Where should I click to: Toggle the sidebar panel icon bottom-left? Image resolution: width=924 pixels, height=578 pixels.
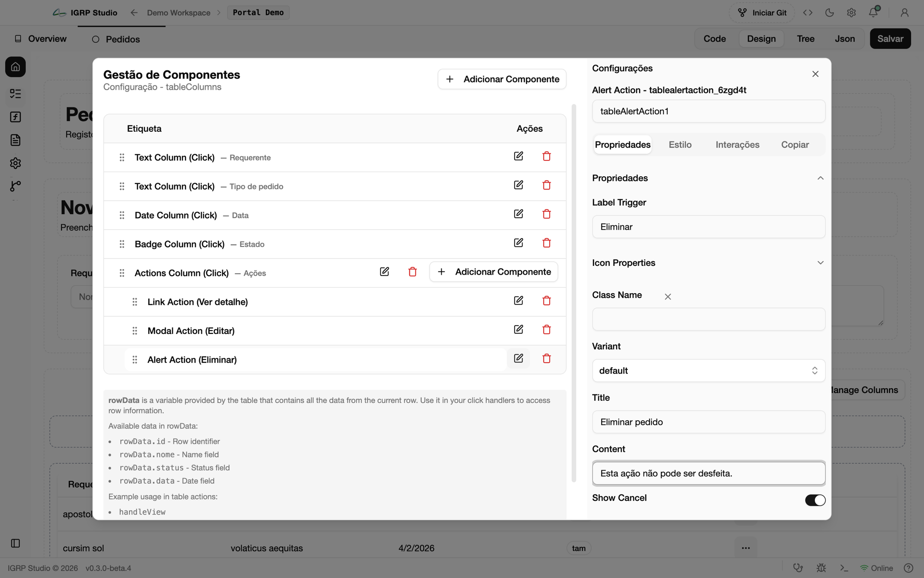[x=15, y=543]
